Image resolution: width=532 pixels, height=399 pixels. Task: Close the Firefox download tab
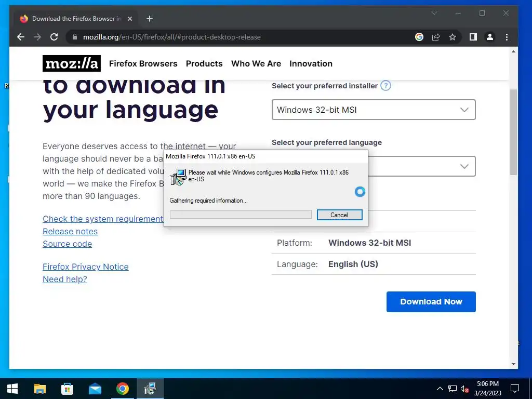pos(129,19)
